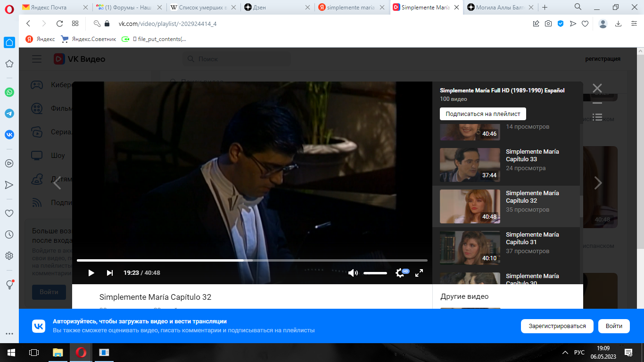Adjust the volume slider
Viewport: 644px width, 362px height.
[375, 273]
